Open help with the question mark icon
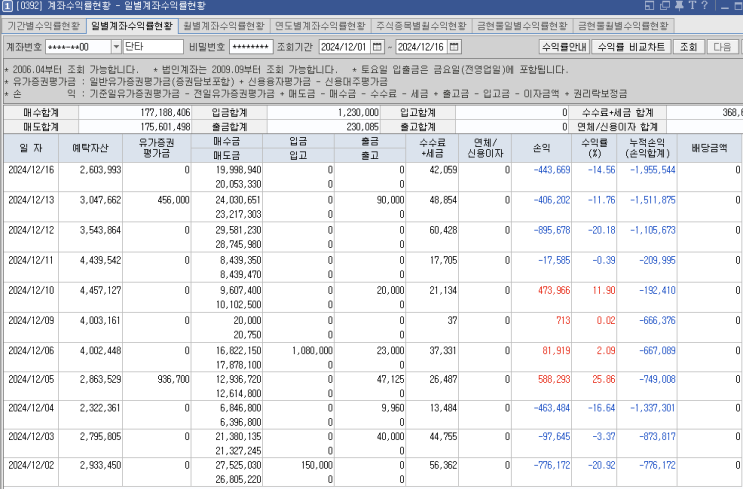The height and width of the screenshot is (489, 743). (x=705, y=5)
